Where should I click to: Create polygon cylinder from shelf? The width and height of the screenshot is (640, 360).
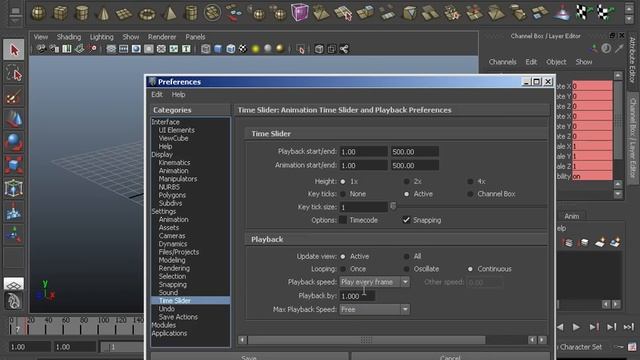(x=82, y=13)
